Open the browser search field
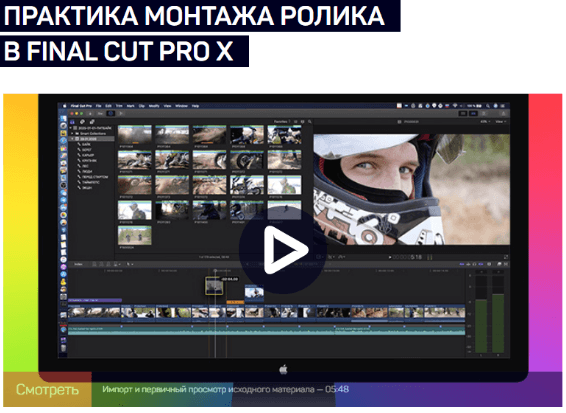This screenshot has width=566, height=413. coord(309,122)
